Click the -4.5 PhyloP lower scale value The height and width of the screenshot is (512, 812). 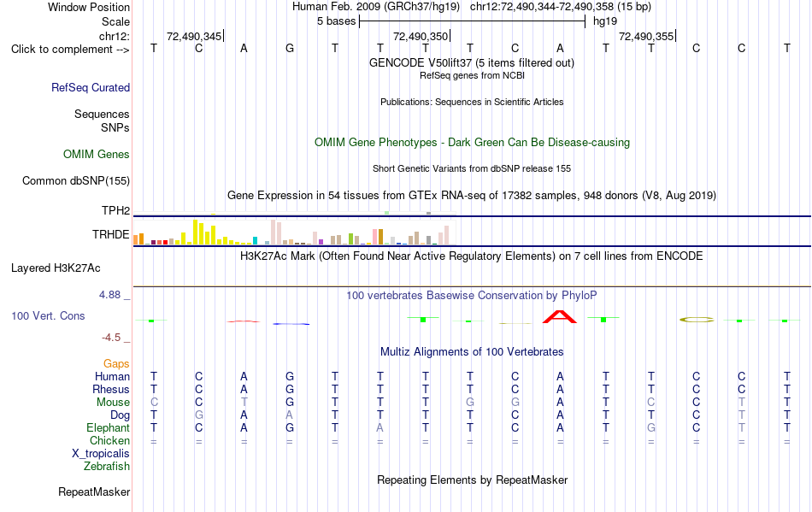pos(111,338)
